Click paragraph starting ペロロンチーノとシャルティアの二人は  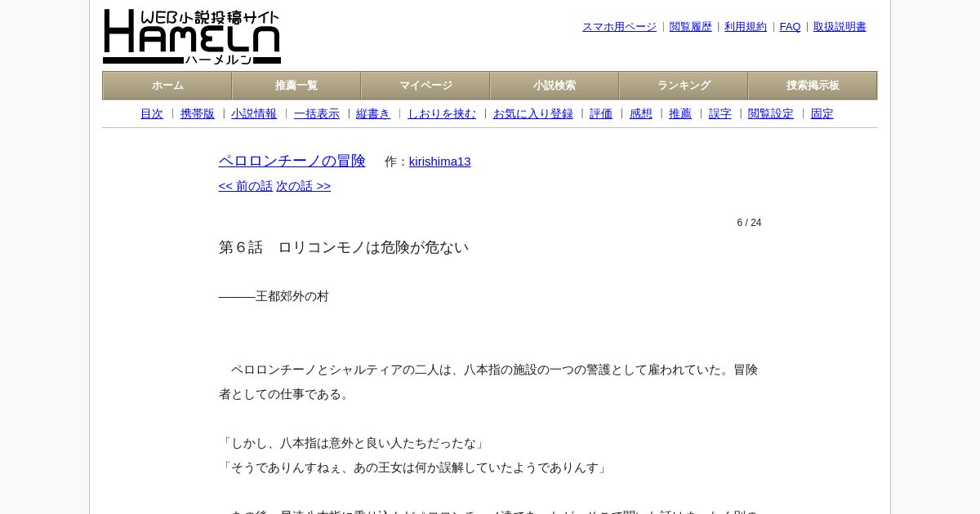click(x=490, y=382)
